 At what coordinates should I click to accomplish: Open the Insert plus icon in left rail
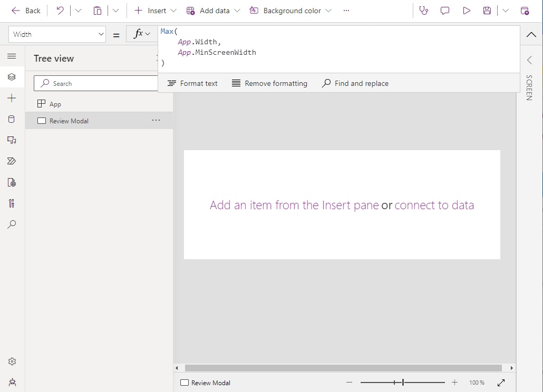pyautogui.click(x=12, y=98)
